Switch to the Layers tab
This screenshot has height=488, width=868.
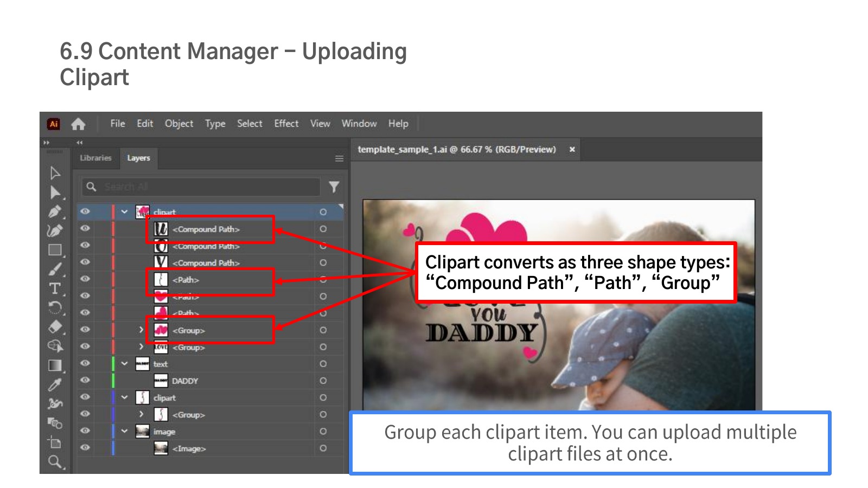138,158
